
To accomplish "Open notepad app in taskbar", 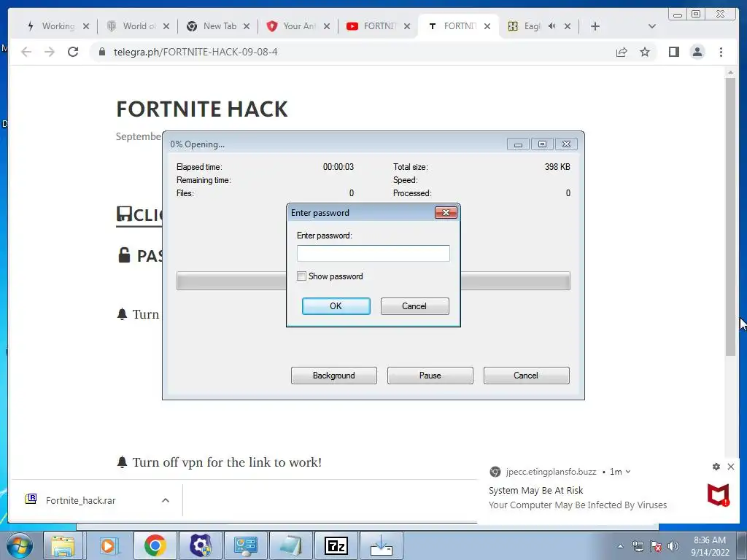I will [x=290, y=545].
